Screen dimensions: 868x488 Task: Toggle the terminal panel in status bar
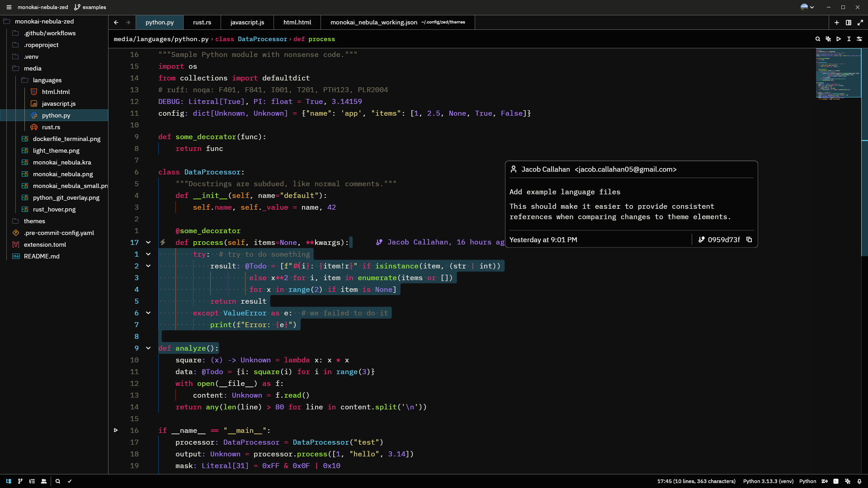coord(836,481)
